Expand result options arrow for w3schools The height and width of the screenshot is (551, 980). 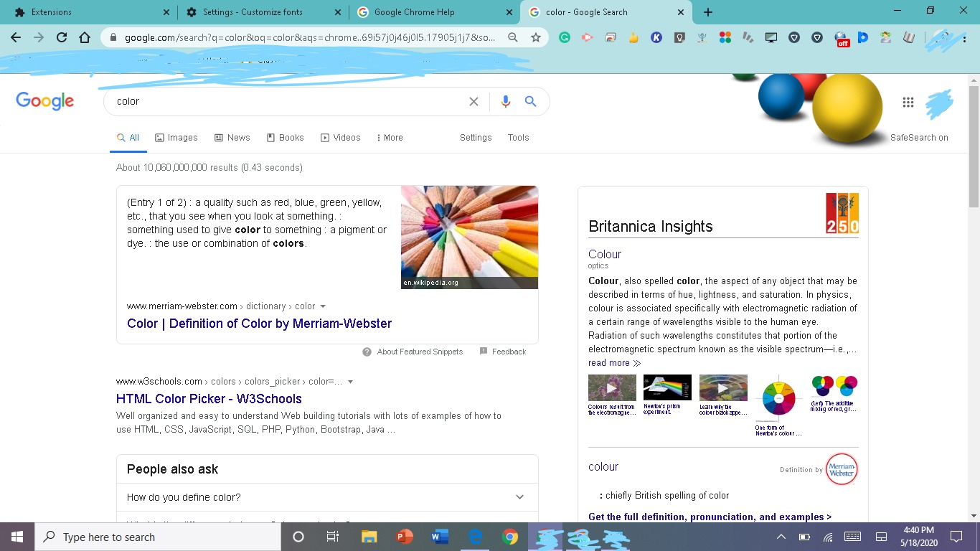351,382
